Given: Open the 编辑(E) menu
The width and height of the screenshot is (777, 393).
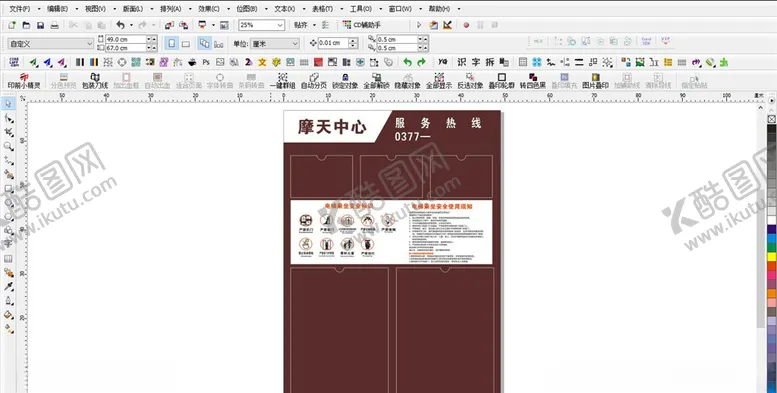Looking at the screenshot, I should tap(57, 9).
